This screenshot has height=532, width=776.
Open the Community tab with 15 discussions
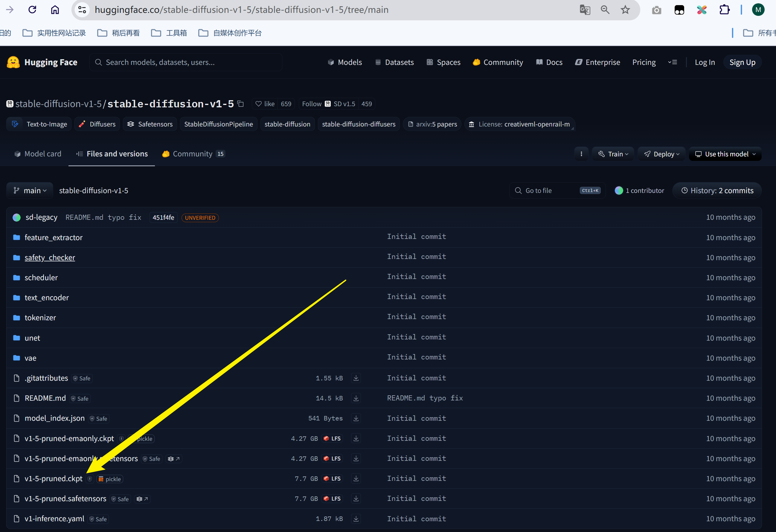(x=193, y=154)
